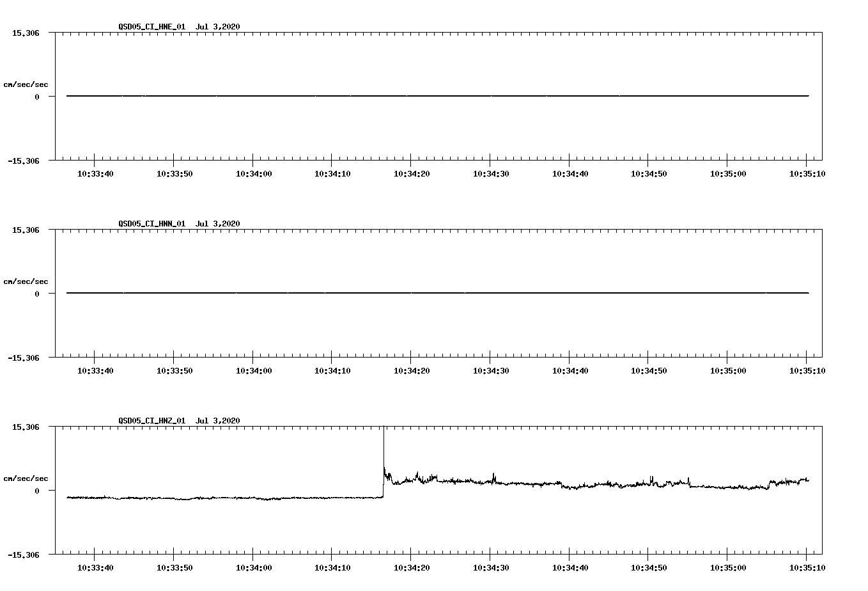
Task: Click 10:34:30 time label under HNZ plot
Action: point(490,568)
